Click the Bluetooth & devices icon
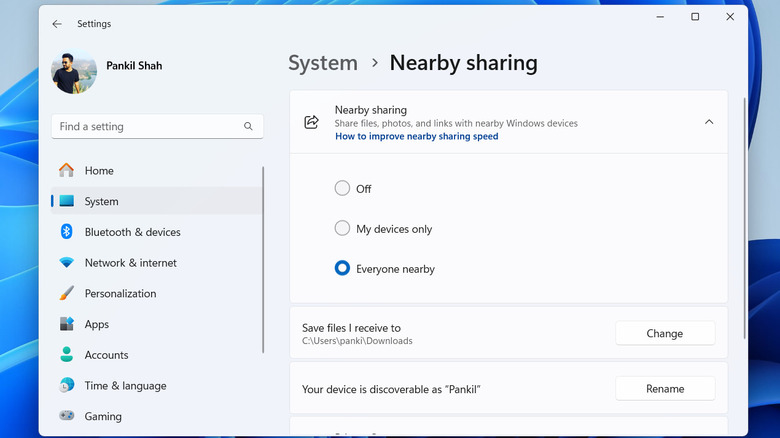 pos(66,232)
